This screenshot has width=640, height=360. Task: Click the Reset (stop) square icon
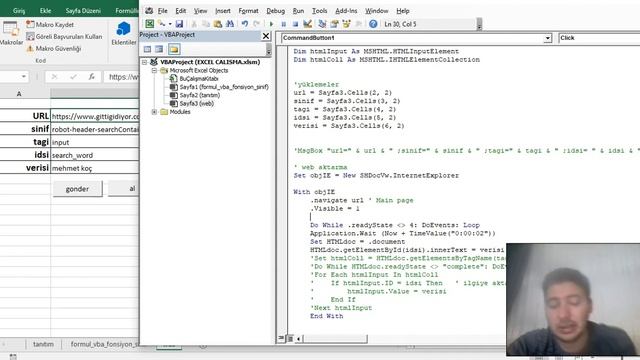[x=295, y=24]
